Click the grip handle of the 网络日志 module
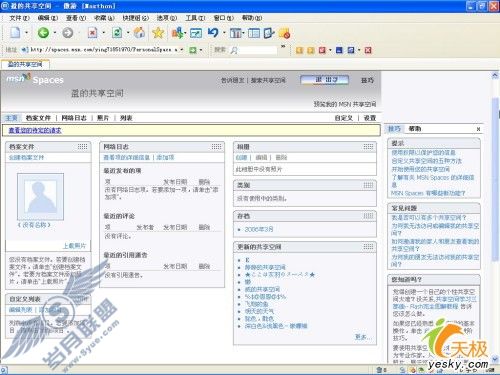 point(216,147)
